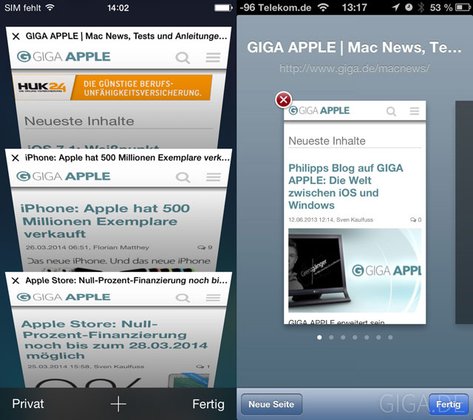
Task: Tap 'Apple Store: Null-Prozent-Finanzierung' tab title
Action: pos(127,280)
